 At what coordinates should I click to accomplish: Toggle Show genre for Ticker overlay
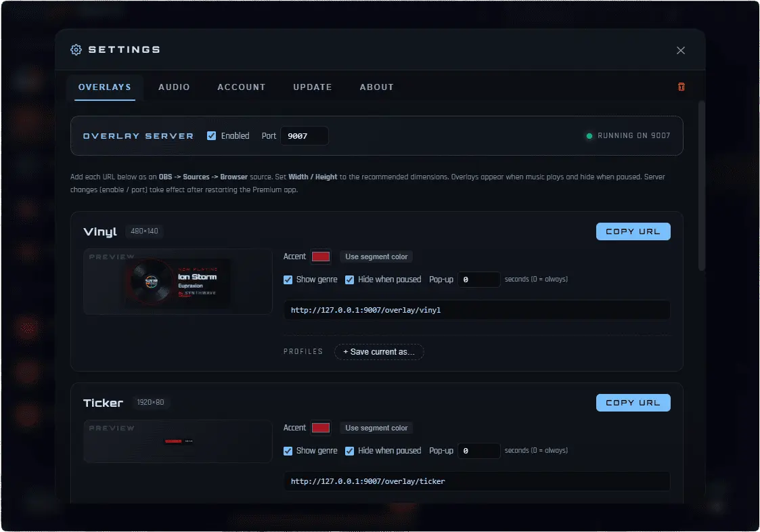click(288, 451)
